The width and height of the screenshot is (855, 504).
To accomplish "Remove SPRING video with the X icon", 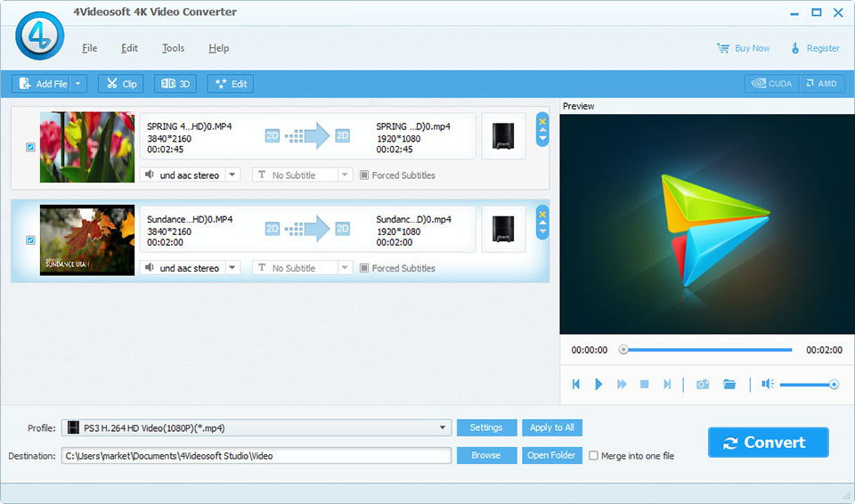I will pos(542,122).
